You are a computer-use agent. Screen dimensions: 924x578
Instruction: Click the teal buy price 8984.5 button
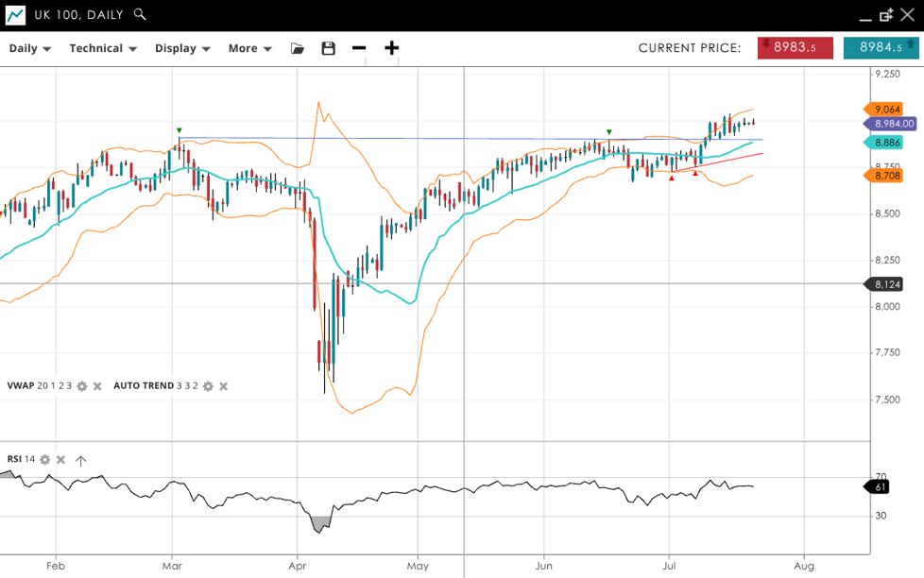click(881, 48)
